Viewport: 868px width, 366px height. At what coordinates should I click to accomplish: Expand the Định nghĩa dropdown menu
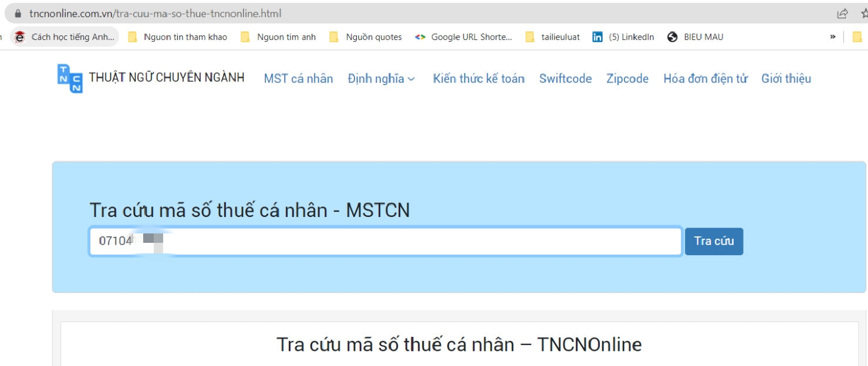[381, 79]
